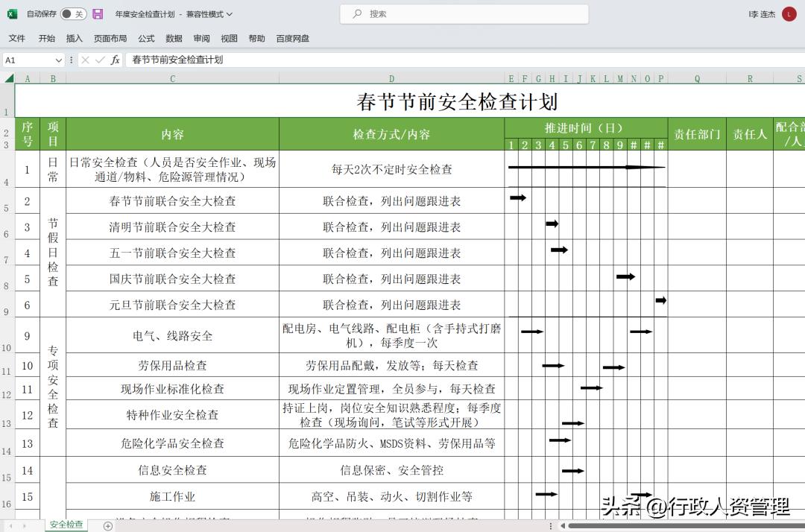Click the search magnifier icon
This screenshot has width=805, height=532.
pos(358,13)
